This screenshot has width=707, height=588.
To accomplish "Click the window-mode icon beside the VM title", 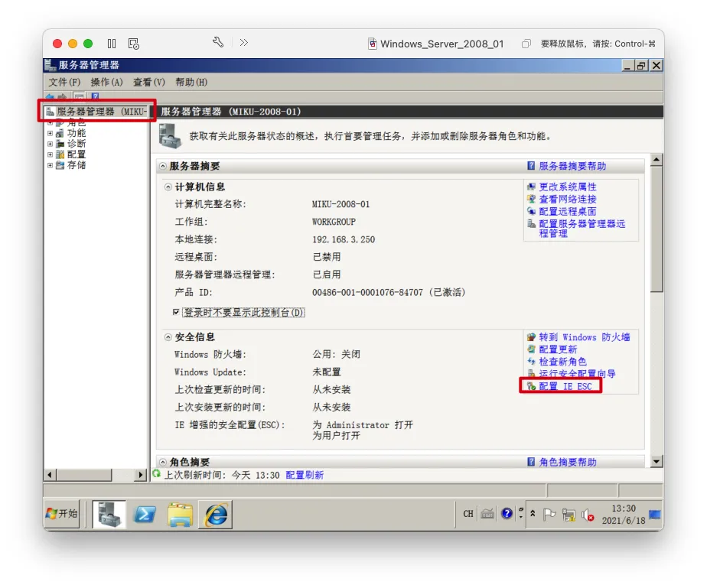I will click(526, 44).
